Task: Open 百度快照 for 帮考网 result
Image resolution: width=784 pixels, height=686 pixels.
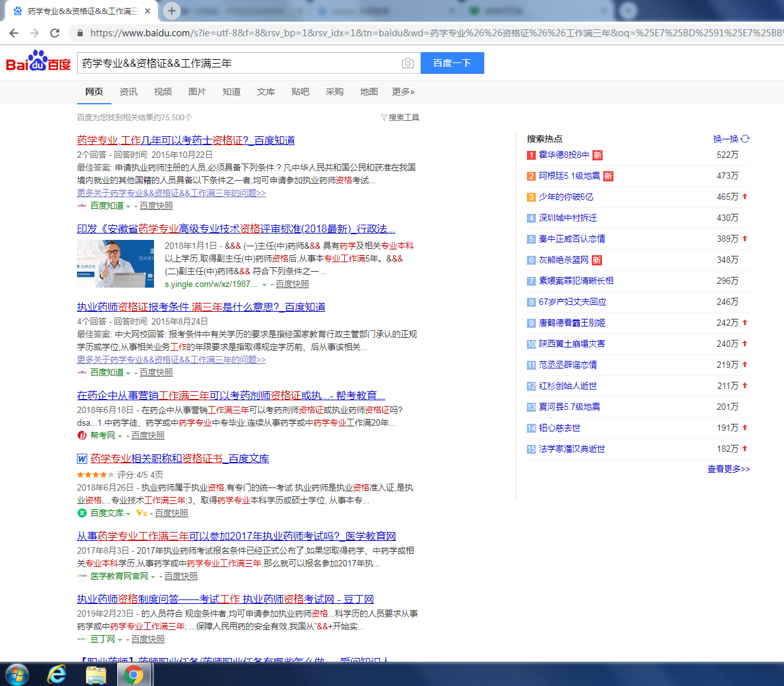Action: click(x=148, y=435)
